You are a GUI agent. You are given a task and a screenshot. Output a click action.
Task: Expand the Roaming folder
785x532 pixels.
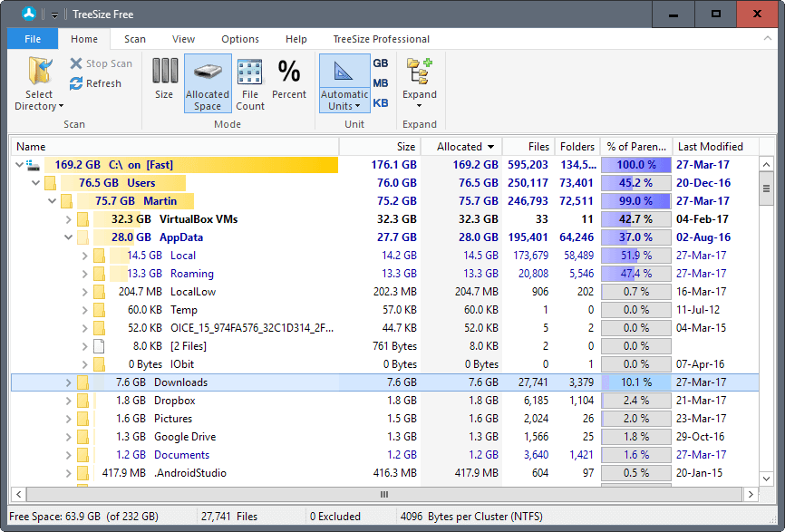click(85, 274)
